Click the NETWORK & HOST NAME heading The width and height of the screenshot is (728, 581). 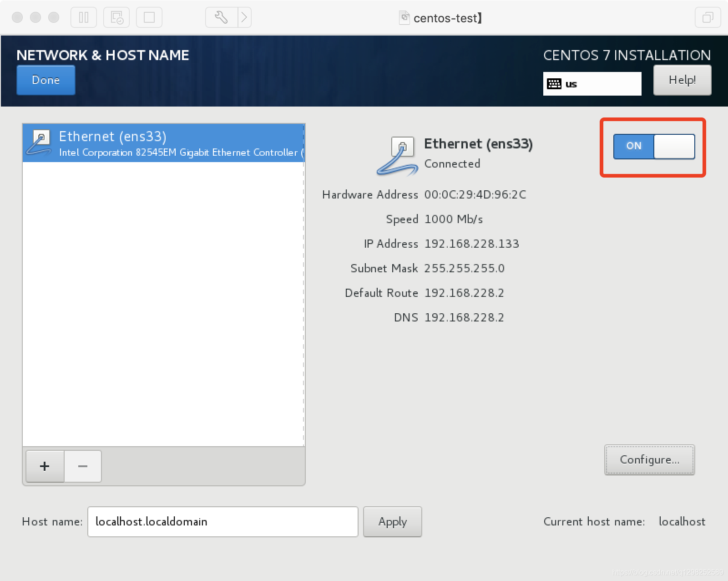pos(103,55)
